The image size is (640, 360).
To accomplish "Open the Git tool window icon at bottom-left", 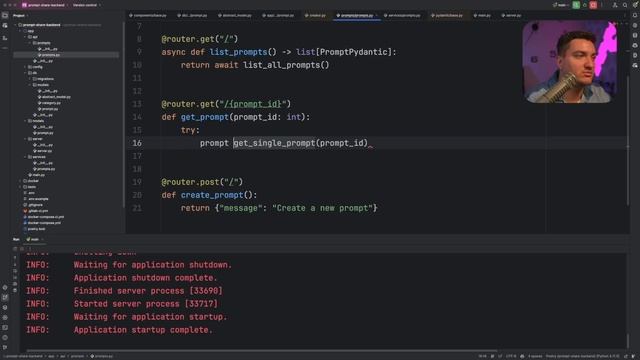I will click(x=5, y=347).
